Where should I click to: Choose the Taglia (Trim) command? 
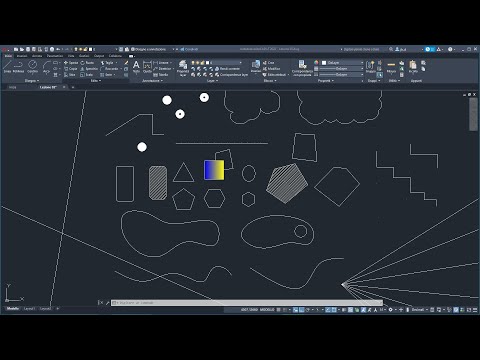tap(108, 63)
